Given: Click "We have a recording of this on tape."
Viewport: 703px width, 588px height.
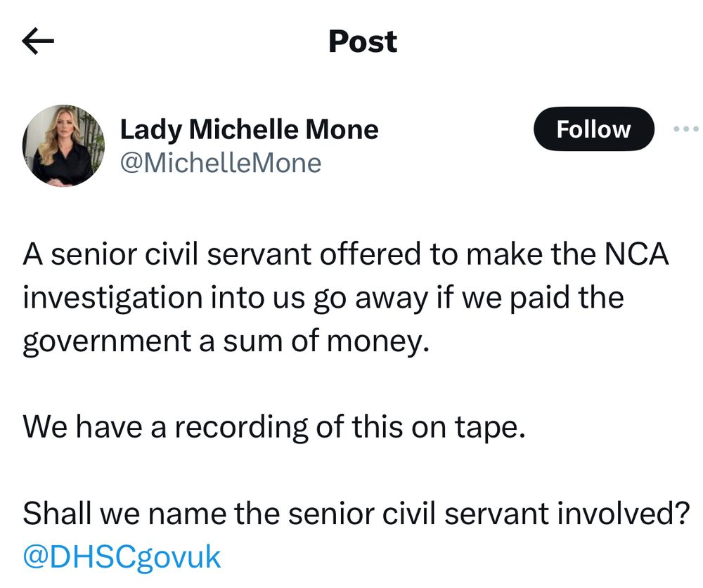Looking at the screenshot, I should 274,427.
